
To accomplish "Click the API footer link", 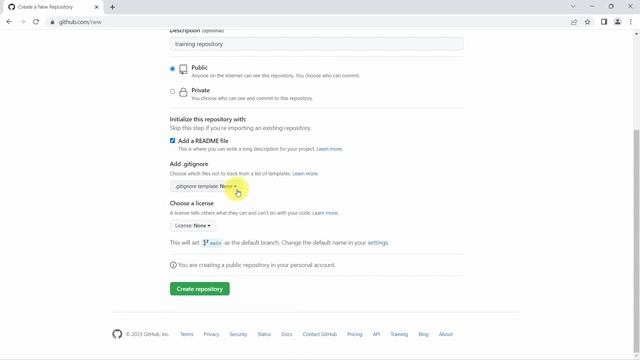I will click(x=376, y=334).
